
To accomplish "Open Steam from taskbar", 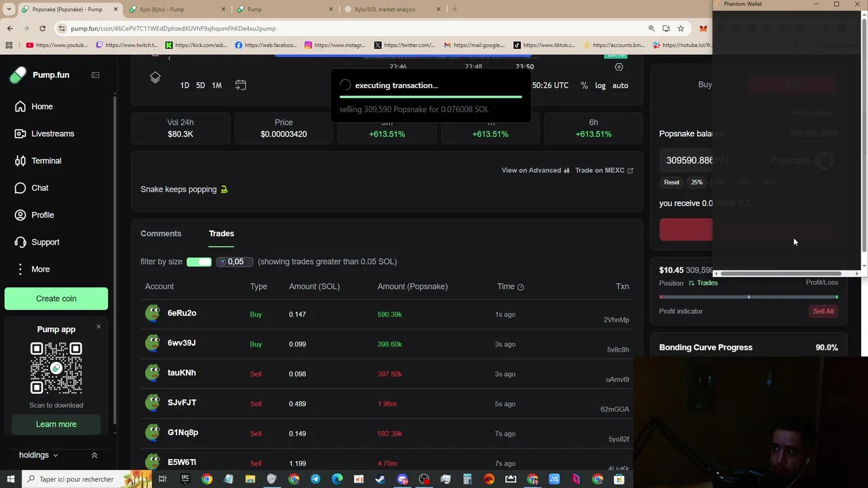I will (x=380, y=479).
